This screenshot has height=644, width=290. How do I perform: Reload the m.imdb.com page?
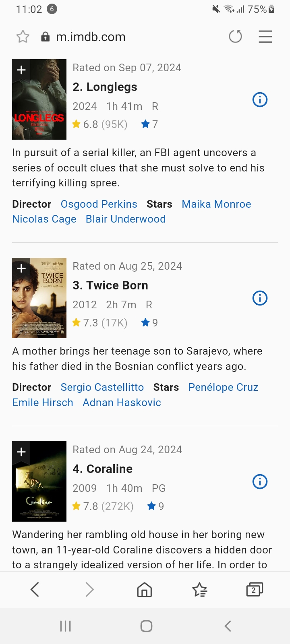click(x=235, y=37)
